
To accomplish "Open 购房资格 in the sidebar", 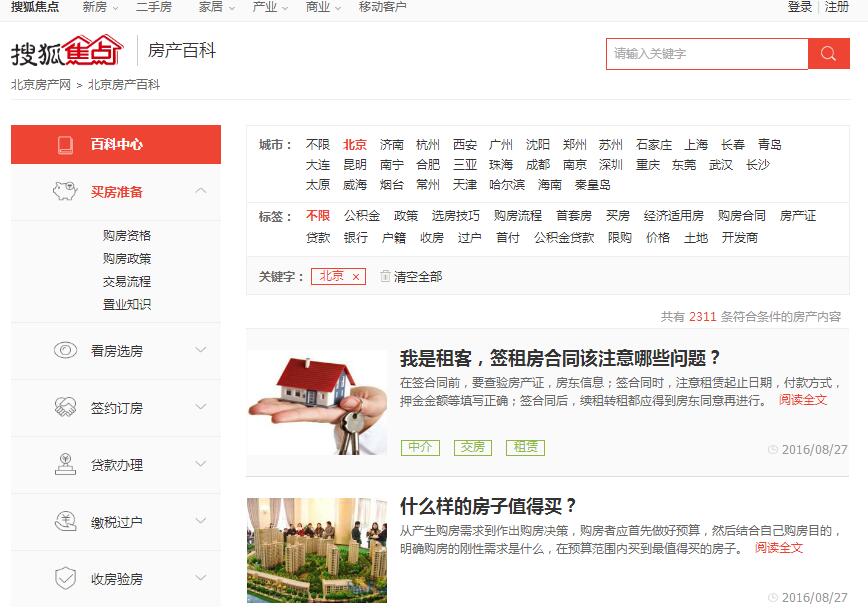I will tap(127, 236).
